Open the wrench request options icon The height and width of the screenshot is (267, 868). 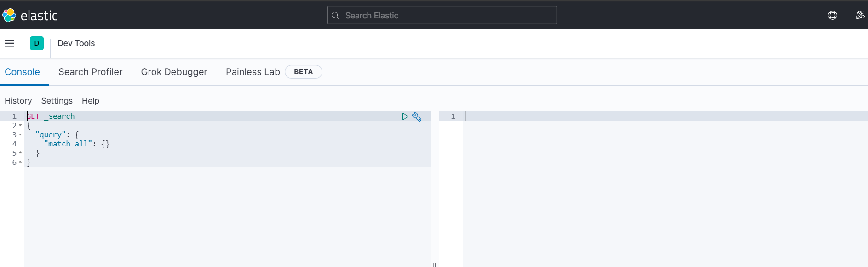pos(417,116)
